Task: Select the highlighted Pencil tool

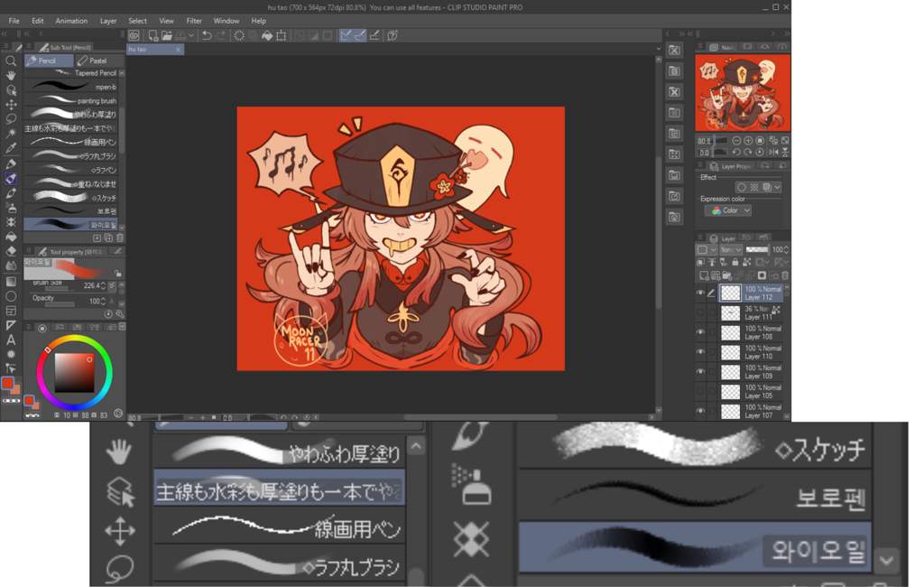Action: point(11,178)
